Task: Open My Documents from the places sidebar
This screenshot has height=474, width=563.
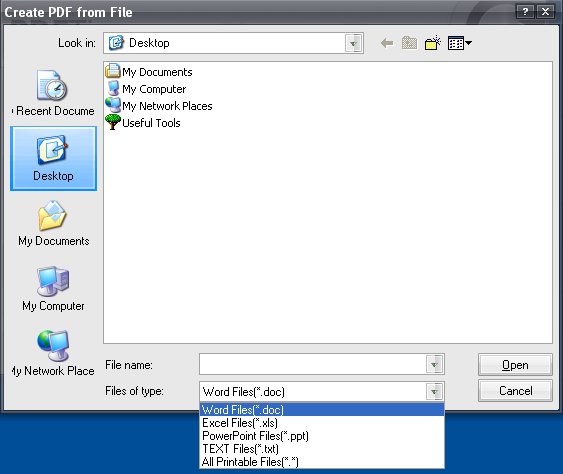Action: [53, 224]
